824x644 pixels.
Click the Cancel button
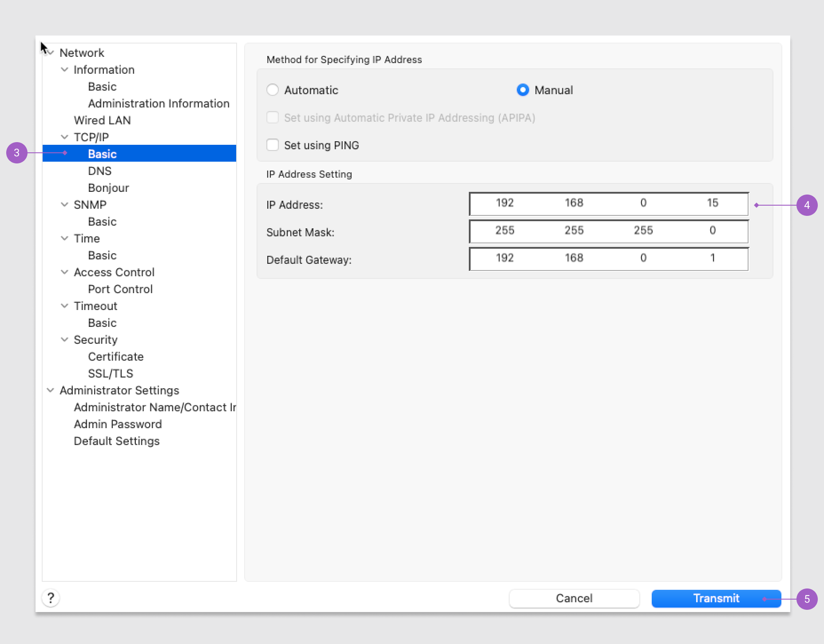point(574,598)
